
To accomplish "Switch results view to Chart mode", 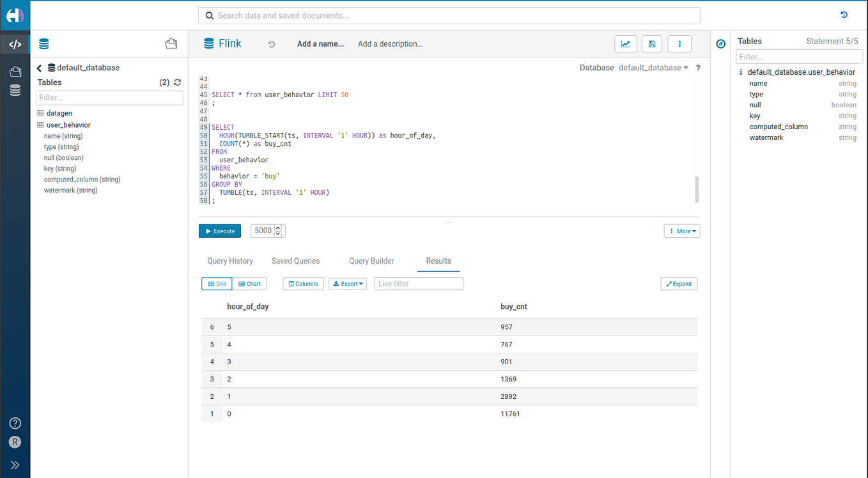I will point(249,284).
